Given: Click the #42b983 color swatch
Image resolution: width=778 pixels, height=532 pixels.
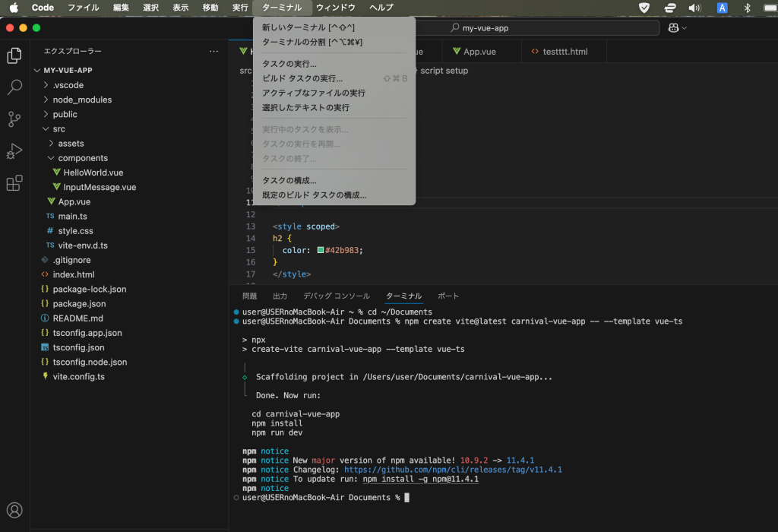Looking at the screenshot, I should click(321, 250).
